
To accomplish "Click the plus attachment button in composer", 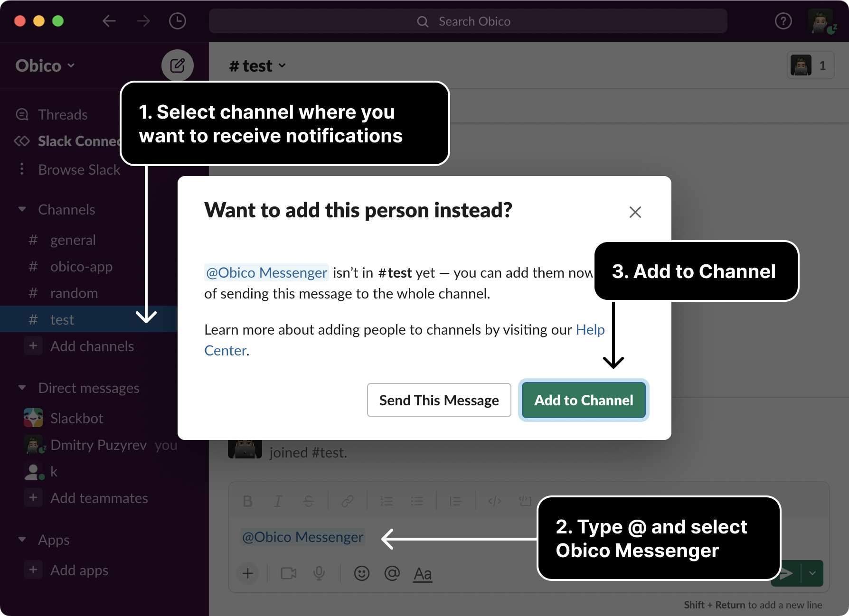I will (248, 573).
